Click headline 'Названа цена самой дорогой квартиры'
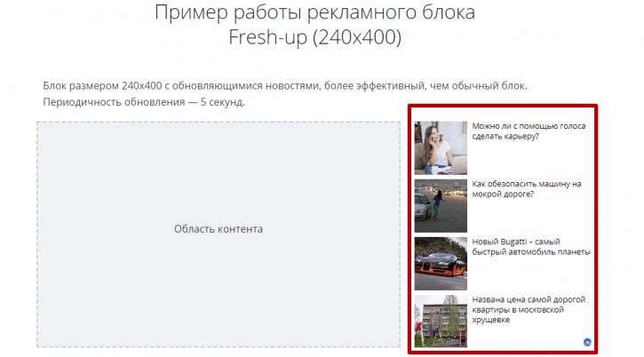Image resolution: width=644 pixels, height=357 pixels. pyautogui.click(x=529, y=309)
